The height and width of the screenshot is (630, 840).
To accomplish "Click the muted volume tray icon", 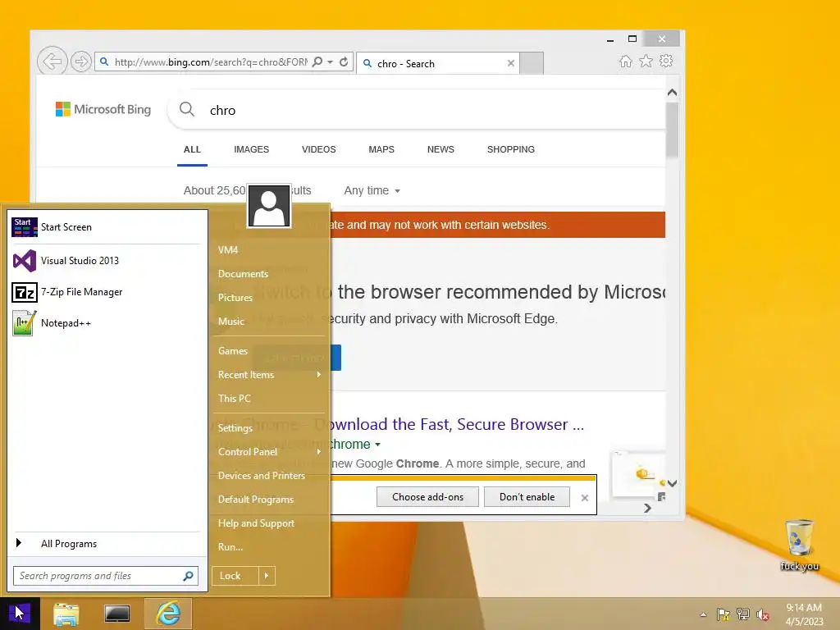I will click(763, 614).
